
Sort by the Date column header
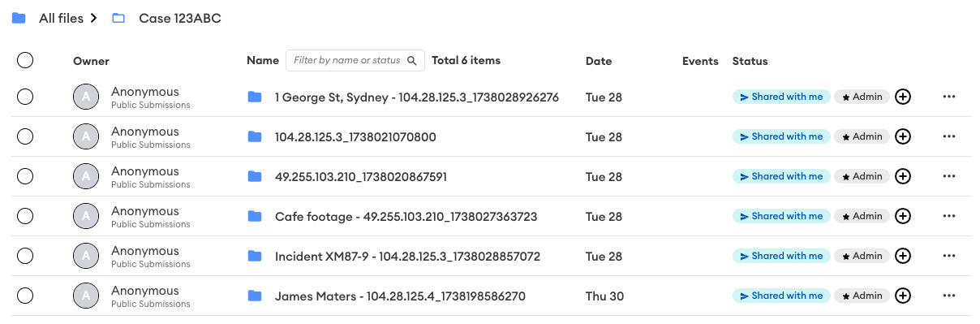click(x=599, y=61)
